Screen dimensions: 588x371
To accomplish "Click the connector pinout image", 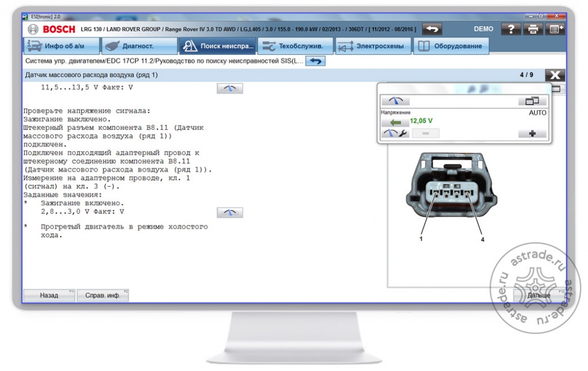I will click(x=451, y=197).
